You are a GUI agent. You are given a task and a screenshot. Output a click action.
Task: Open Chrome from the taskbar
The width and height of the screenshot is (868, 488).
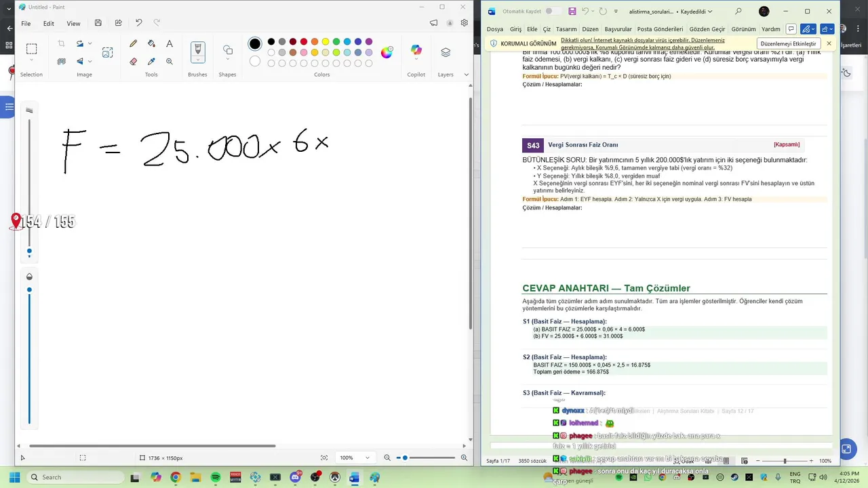pos(176,477)
